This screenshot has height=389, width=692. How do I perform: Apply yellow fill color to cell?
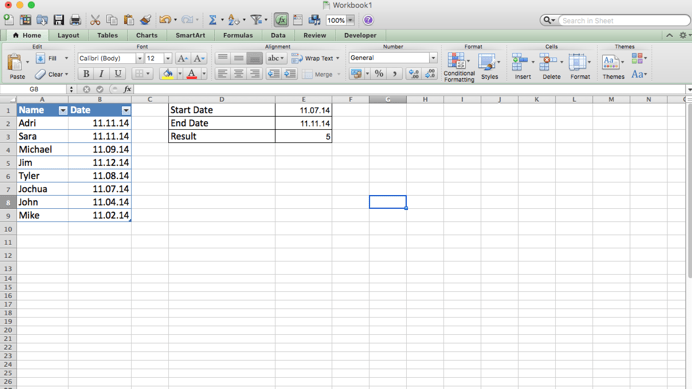pos(168,74)
